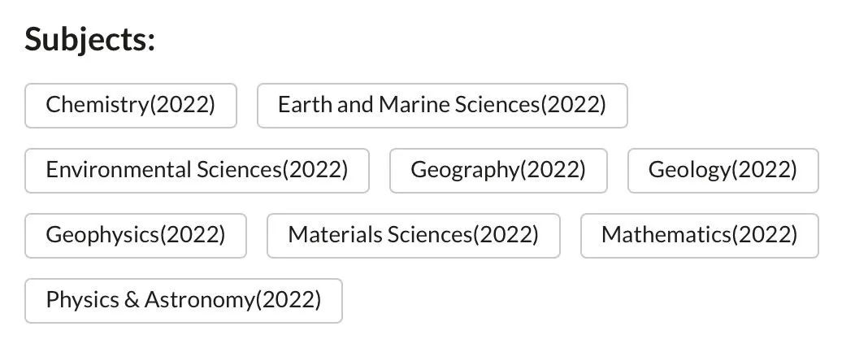
Task: Open Physics & Astronomy 2022 subject page
Action: (x=184, y=300)
